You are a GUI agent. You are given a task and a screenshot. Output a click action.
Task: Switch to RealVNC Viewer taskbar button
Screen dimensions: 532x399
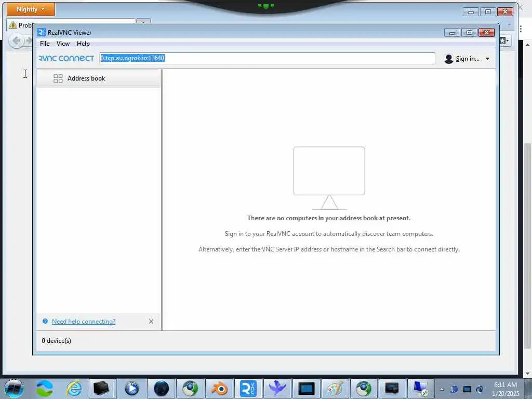click(x=248, y=389)
